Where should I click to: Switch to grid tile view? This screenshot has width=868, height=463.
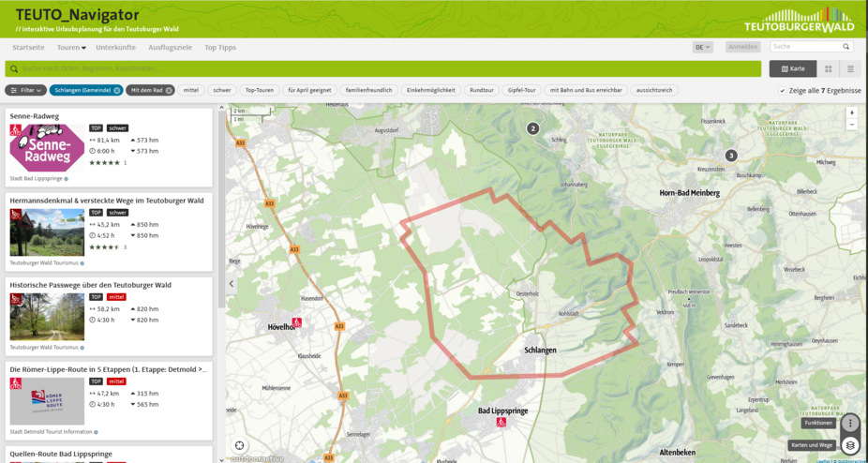pos(828,68)
